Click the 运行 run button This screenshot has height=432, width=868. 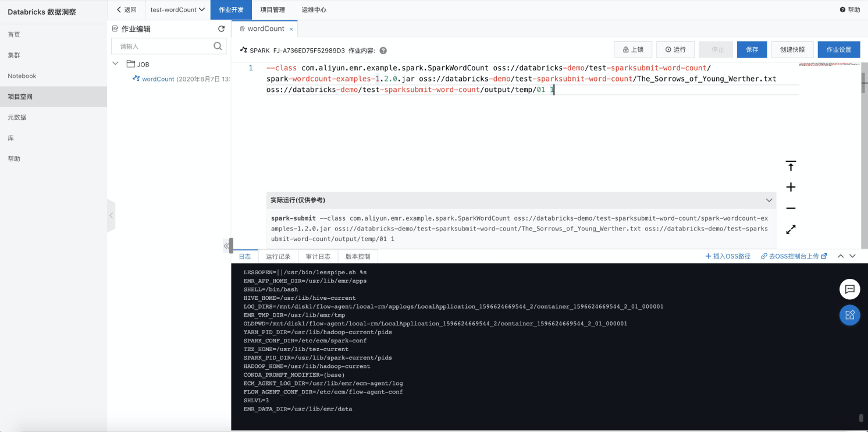(675, 49)
